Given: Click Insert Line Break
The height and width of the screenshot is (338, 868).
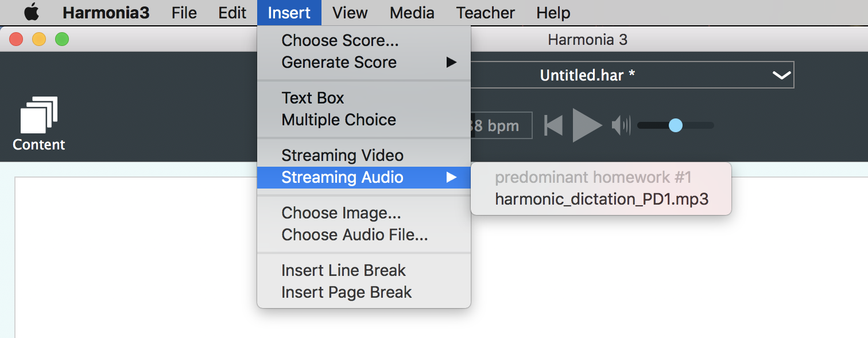Looking at the screenshot, I should click(343, 270).
